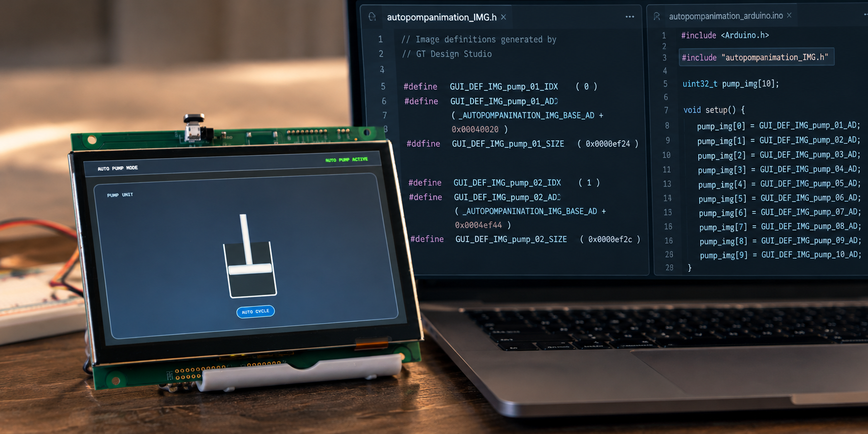The image size is (868, 434).
Task: Select the autopompanimation_IMG.h tab
Action: pyautogui.click(x=441, y=17)
